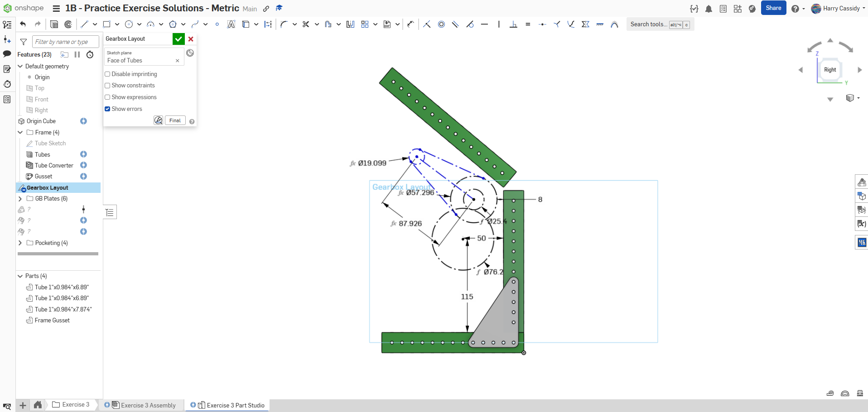Focus the Filter by name or type field
The width and height of the screenshot is (868, 412).
point(65,42)
